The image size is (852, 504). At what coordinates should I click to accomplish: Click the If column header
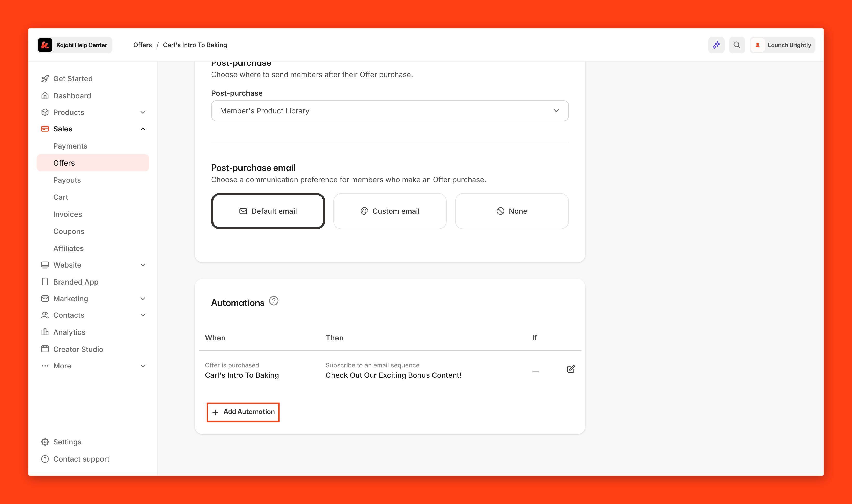(534, 338)
